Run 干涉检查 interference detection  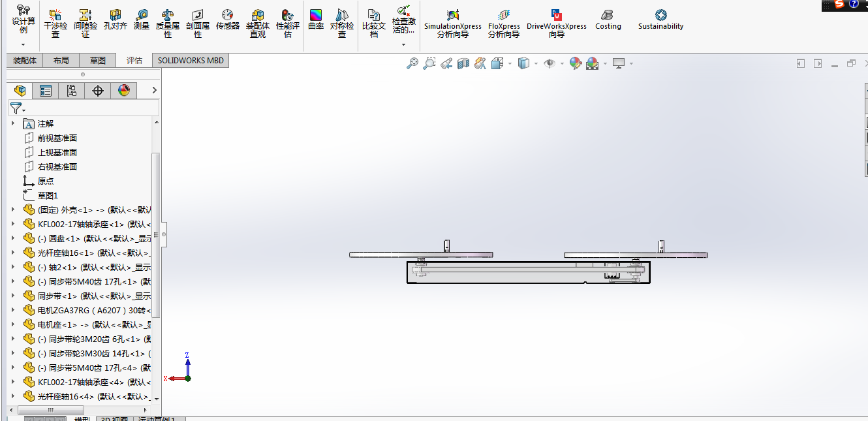[55, 23]
